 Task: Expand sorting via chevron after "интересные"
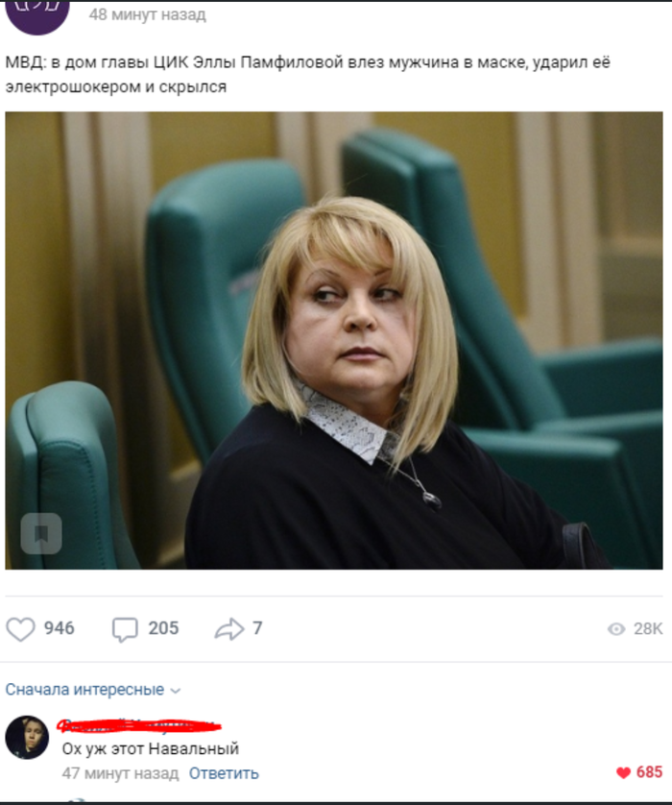click(x=176, y=691)
